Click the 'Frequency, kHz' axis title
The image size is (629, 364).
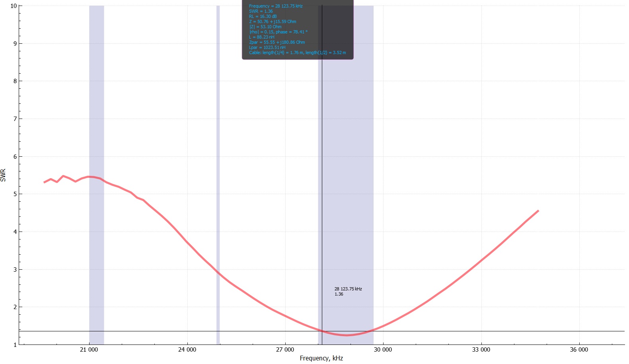(321, 358)
